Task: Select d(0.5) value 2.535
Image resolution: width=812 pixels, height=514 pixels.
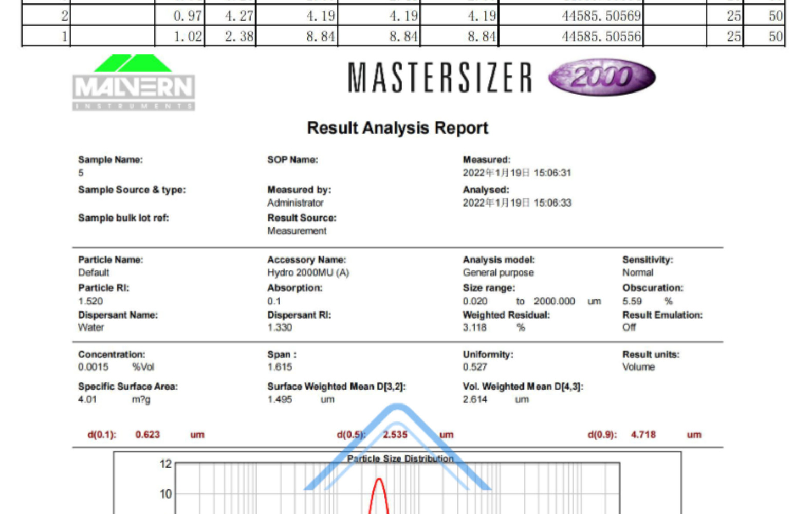Action: 395,435
